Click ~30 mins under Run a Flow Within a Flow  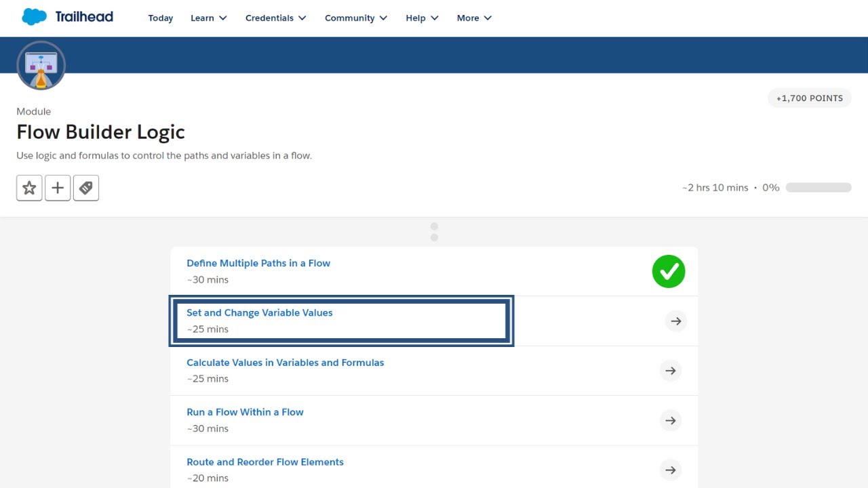(x=208, y=428)
